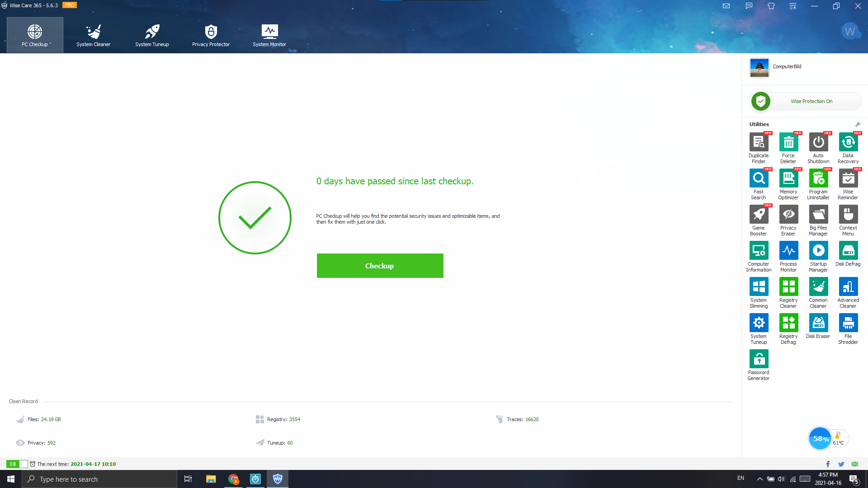Switch to the System Cleaner tab

tap(93, 35)
